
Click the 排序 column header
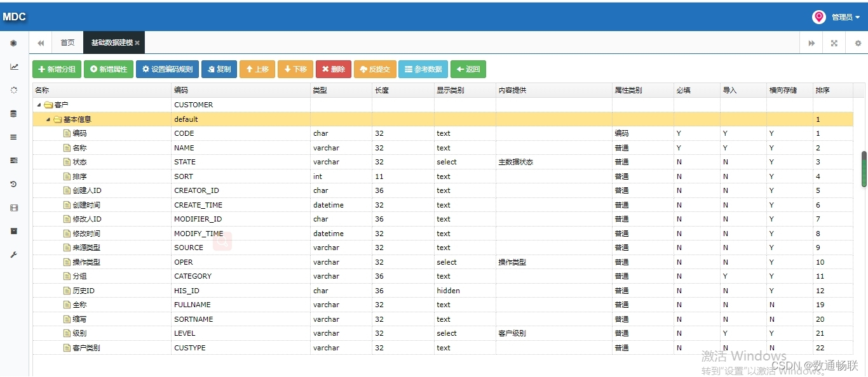(832, 90)
